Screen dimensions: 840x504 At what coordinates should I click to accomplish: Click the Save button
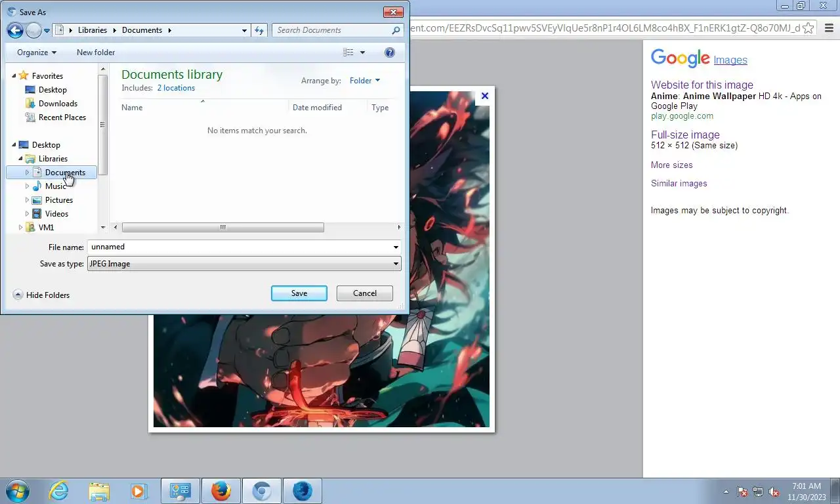(299, 293)
